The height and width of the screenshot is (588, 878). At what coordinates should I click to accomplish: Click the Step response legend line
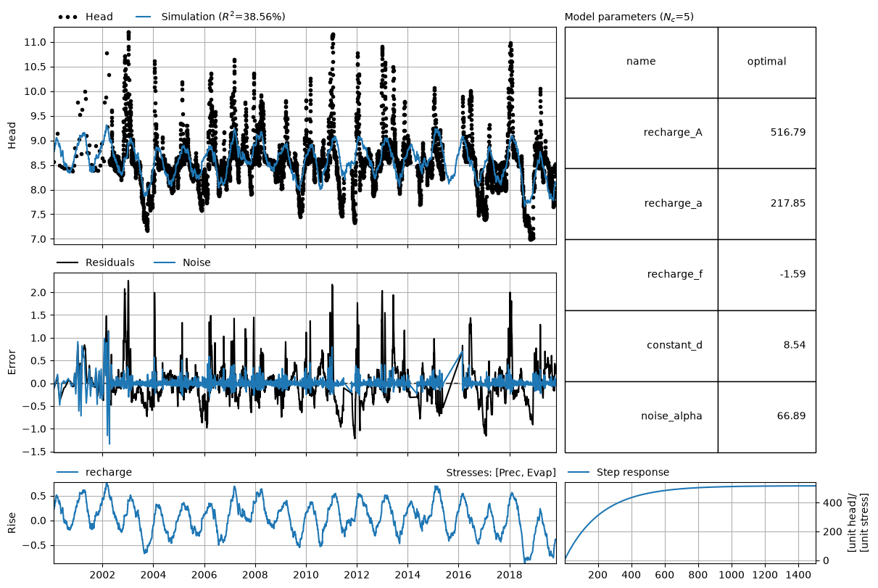(x=578, y=472)
